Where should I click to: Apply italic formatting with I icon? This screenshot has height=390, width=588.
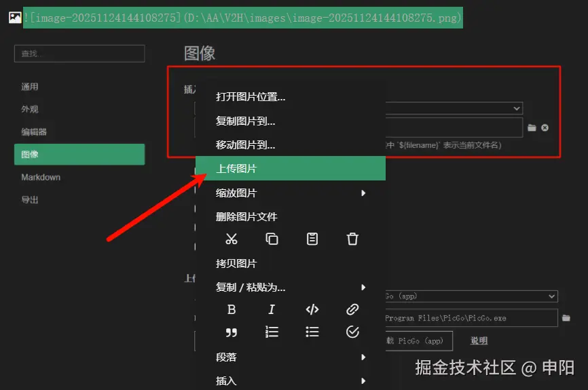[272, 309]
